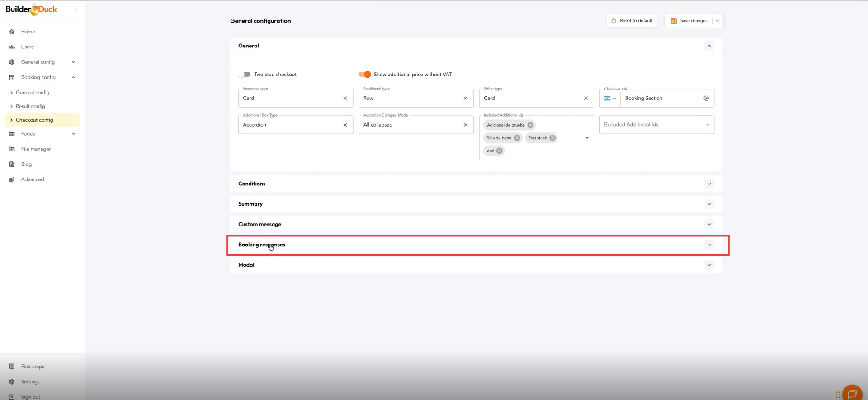Image resolution: width=868 pixels, height=400 pixels.
Task: Collapse the sidebar with the arrow icon
Action: point(76,9)
